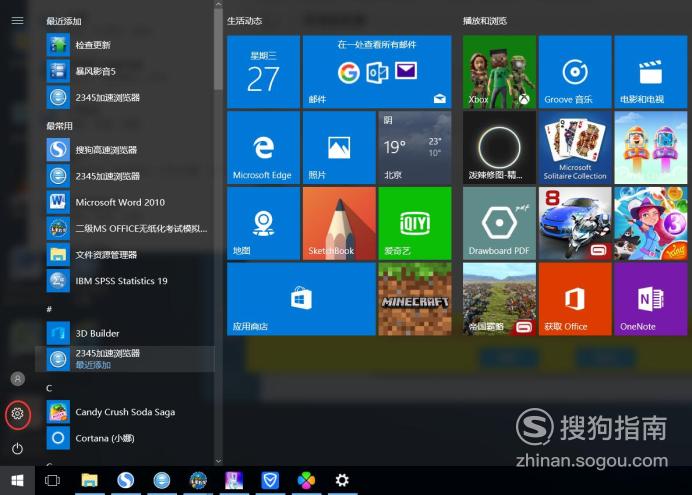This screenshot has width=692, height=495.
Task: Launch Microsoft Word 2010
Action: tap(124, 202)
